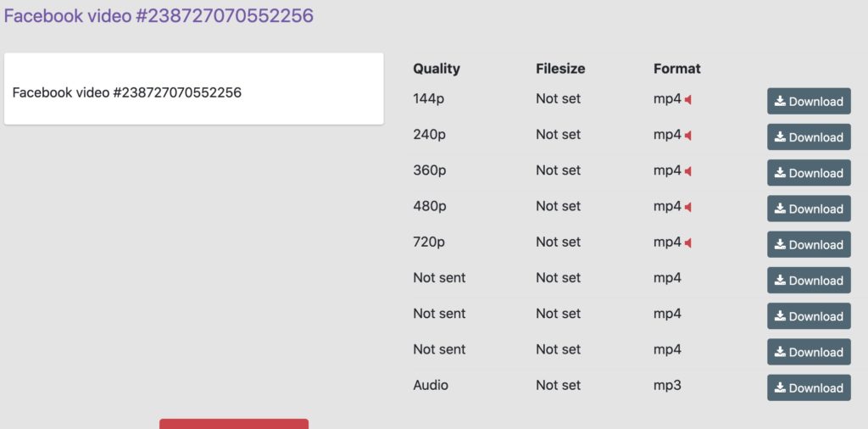This screenshot has width=868, height=429.
Task: Click the Format column header
Action: tap(677, 69)
